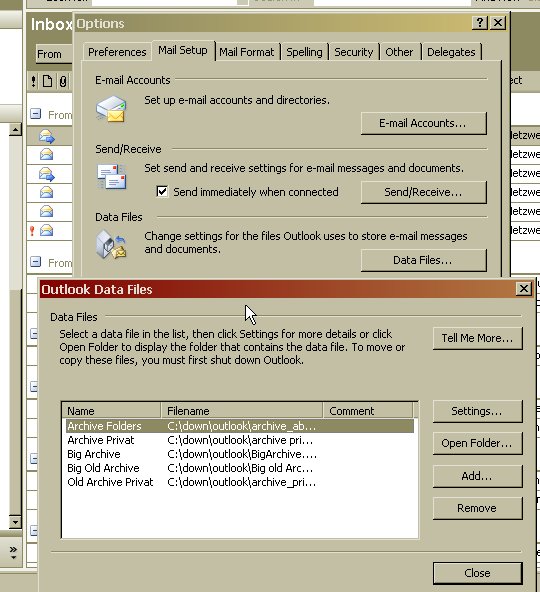Open the Delegates tab
540x592 pixels.
click(451, 52)
